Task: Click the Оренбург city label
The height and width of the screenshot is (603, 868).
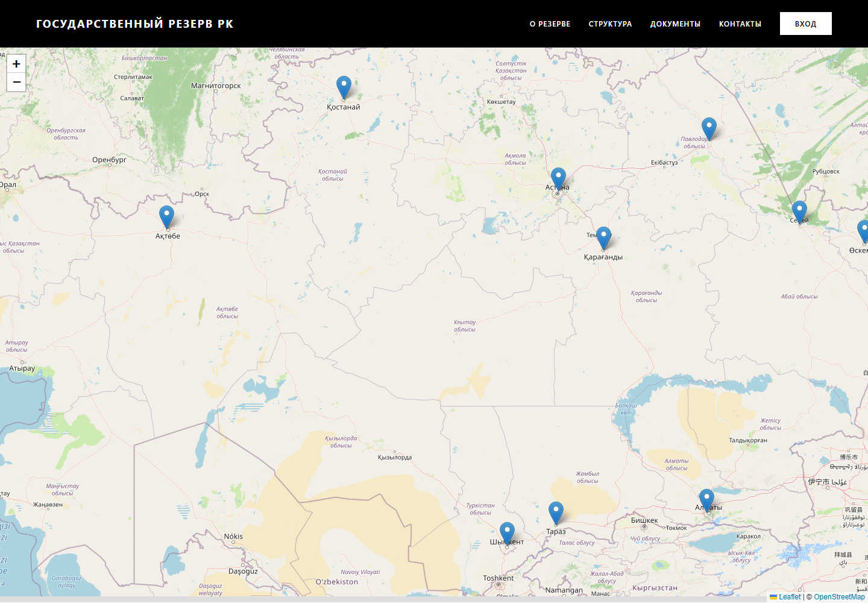Action: point(109,160)
